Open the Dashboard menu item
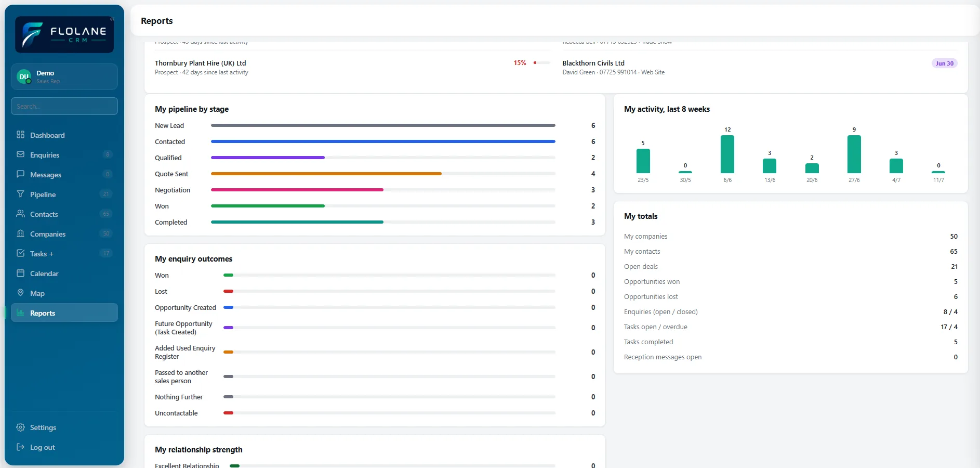The height and width of the screenshot is (468, 980). [64, 135]
